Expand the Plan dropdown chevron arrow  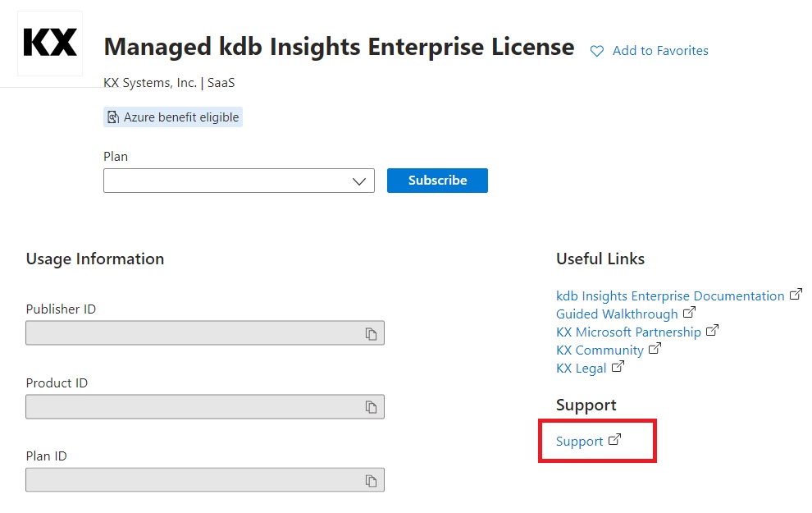(358, 181)
